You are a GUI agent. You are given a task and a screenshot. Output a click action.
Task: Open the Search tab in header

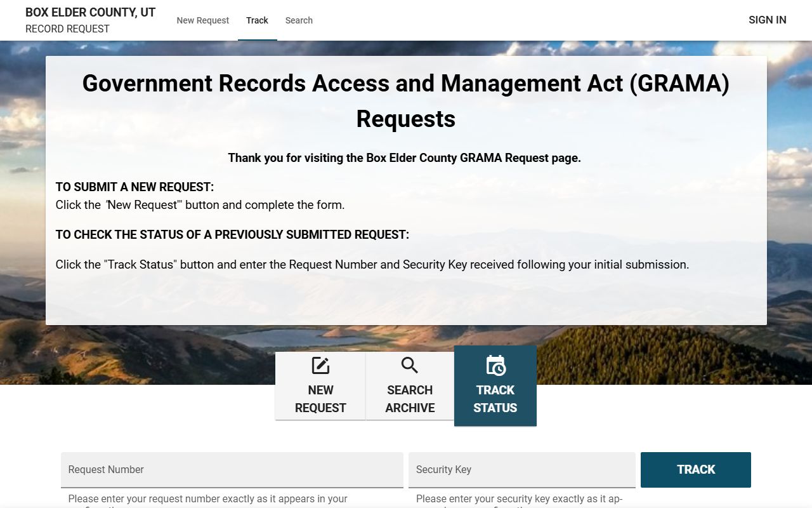tap(299, 20)
